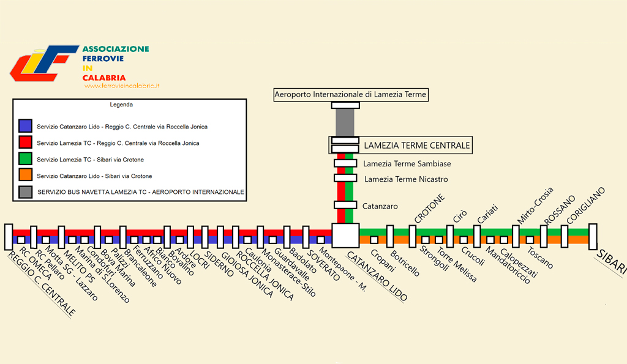Select the Lamezia Terme Sambiase station marker
Viewport: 627px width, 364px height.
tap(345, 163)
